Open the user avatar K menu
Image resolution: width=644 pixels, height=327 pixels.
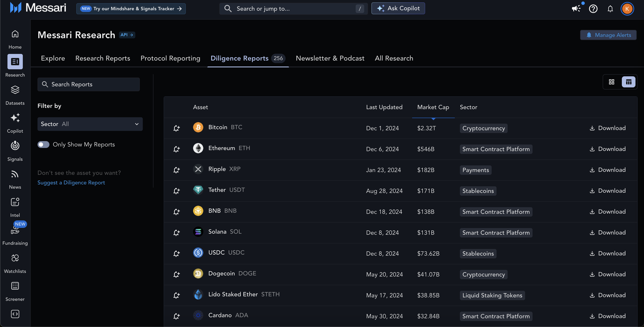(627, 9)
